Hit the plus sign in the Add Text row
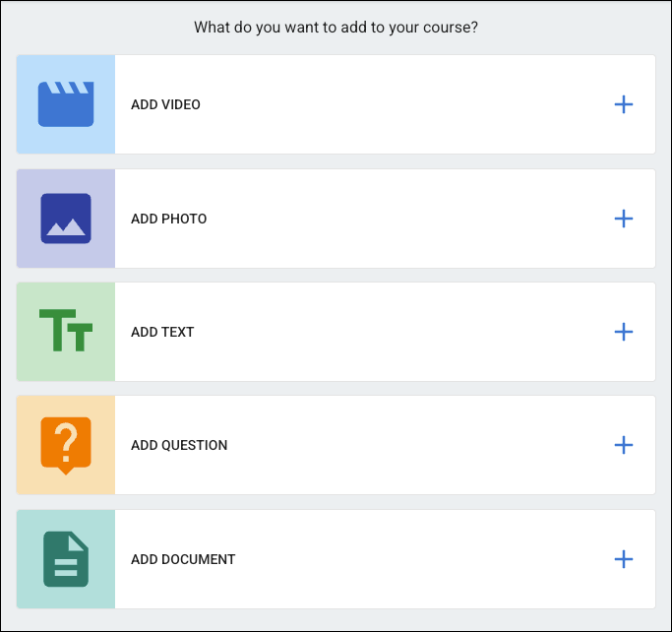Viewport: 672px width, 632px height. click(x=623, y=332)
